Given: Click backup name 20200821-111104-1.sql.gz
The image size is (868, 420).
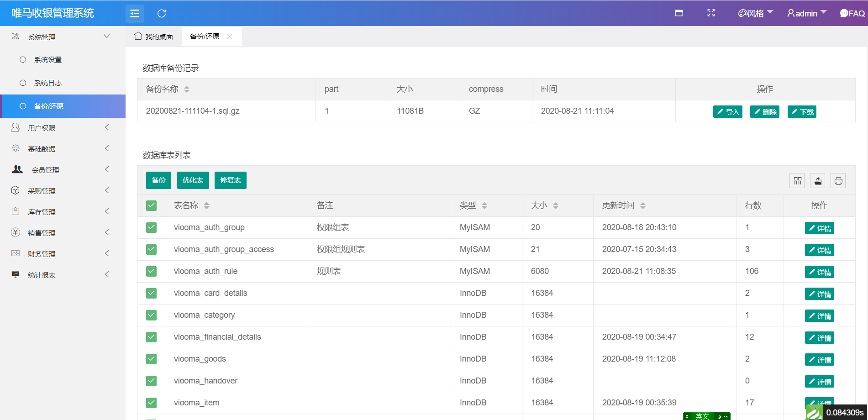Looking at the screenshot, I should [x=193, y=111].
